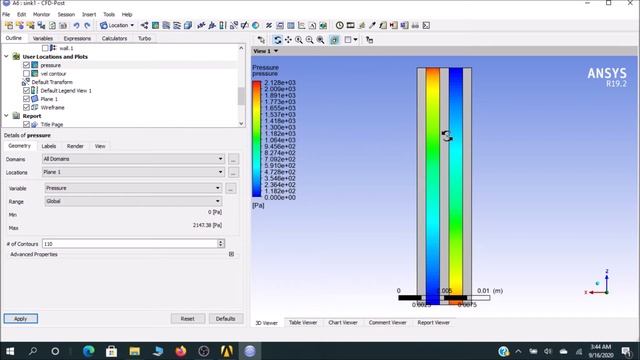Select the Zoom tool in viewer toolbar
This screenshot has width=640, height=360.
(299, 40)
